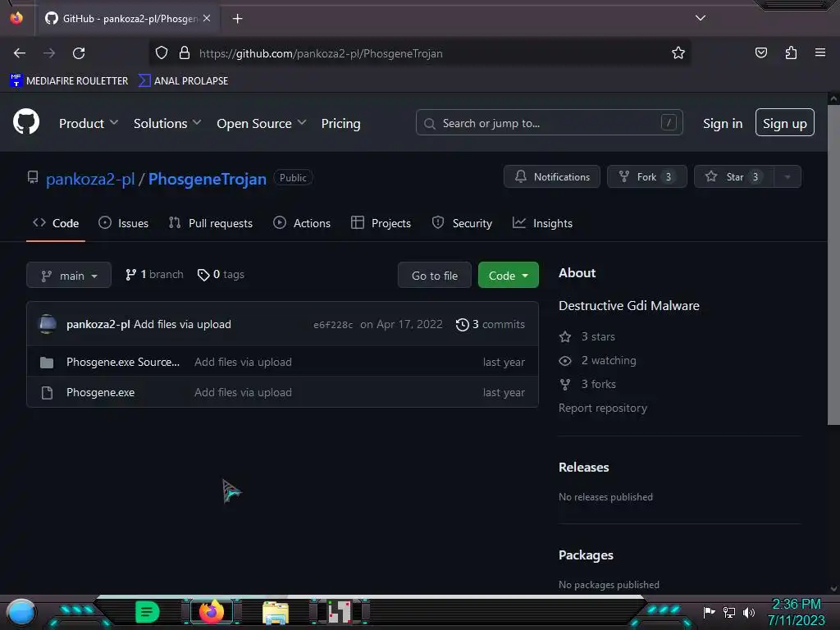
Task: Star the repository
Action: click(x=733, y=177)
